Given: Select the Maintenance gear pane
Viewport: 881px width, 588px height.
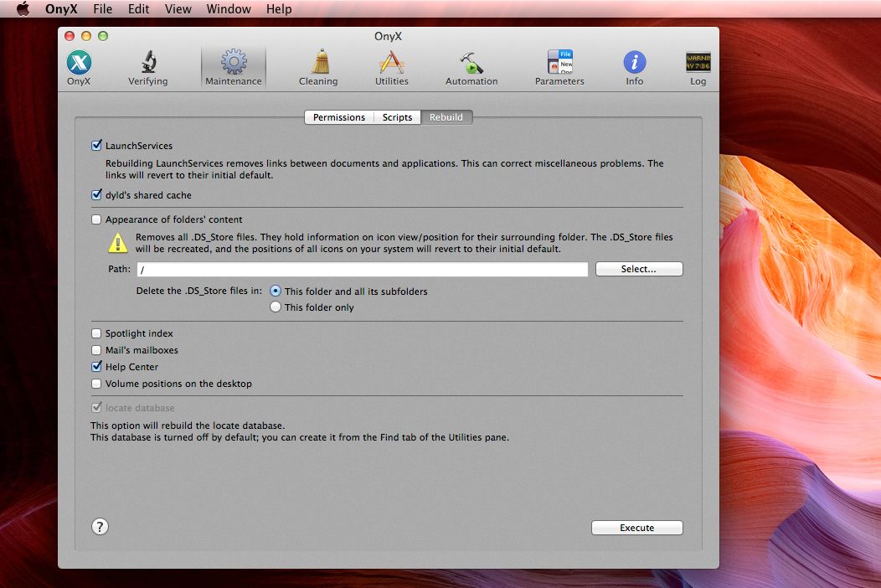Looking at the screenshot, I should (233, 68).
